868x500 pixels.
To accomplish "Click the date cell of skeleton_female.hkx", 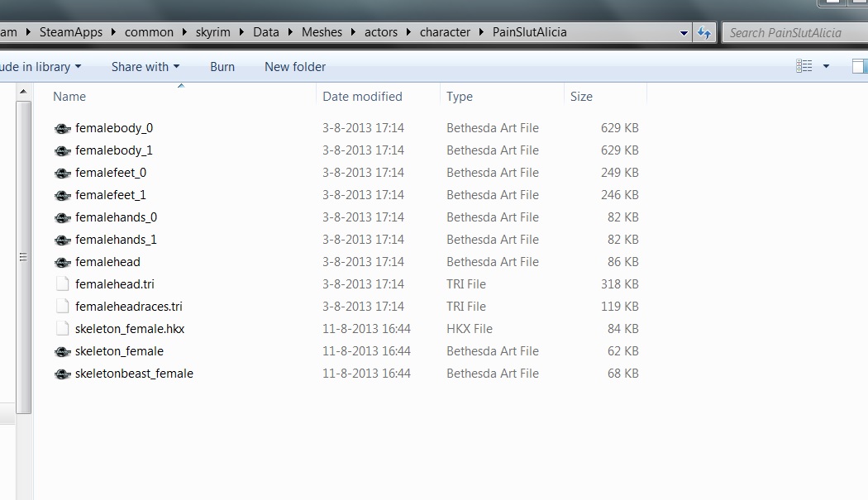I will pos(366,329).
